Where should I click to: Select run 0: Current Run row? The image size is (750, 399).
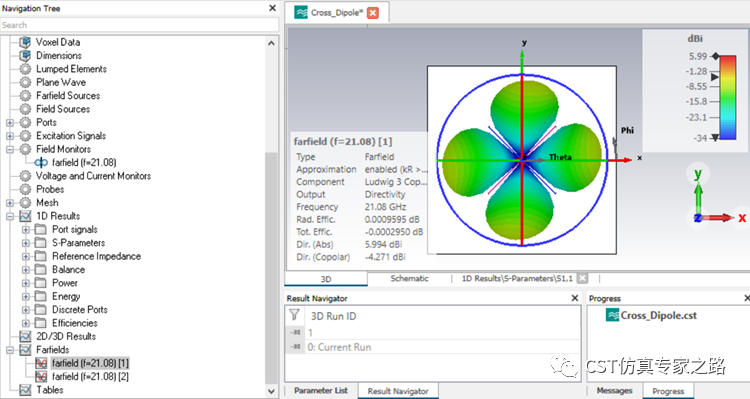point(433,347)
